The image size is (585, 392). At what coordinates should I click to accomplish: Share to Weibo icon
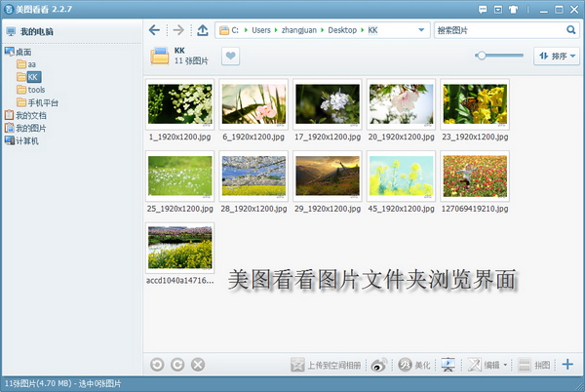point(379,365)
